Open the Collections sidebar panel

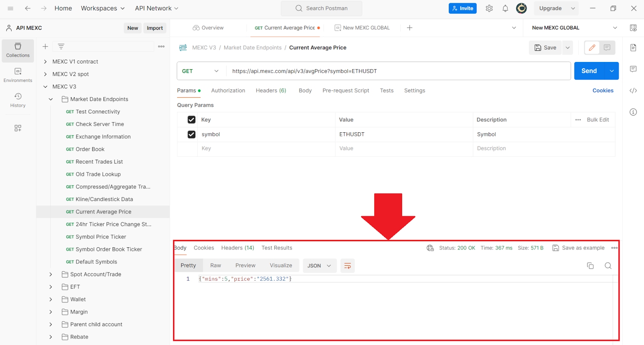click(x=18, y=51)
